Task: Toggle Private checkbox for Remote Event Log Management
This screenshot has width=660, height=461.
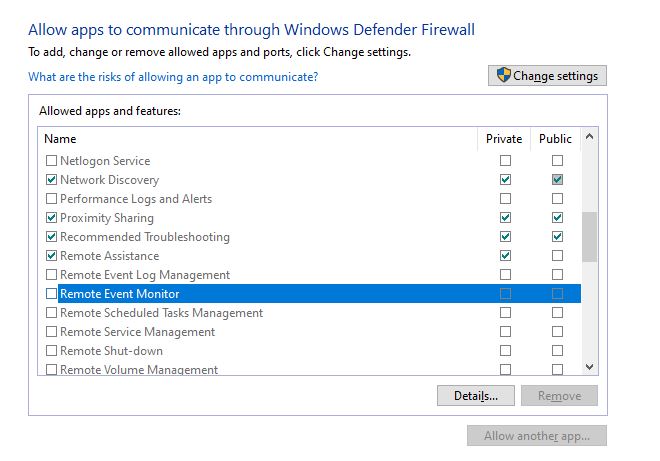Action: click(506, 274)
